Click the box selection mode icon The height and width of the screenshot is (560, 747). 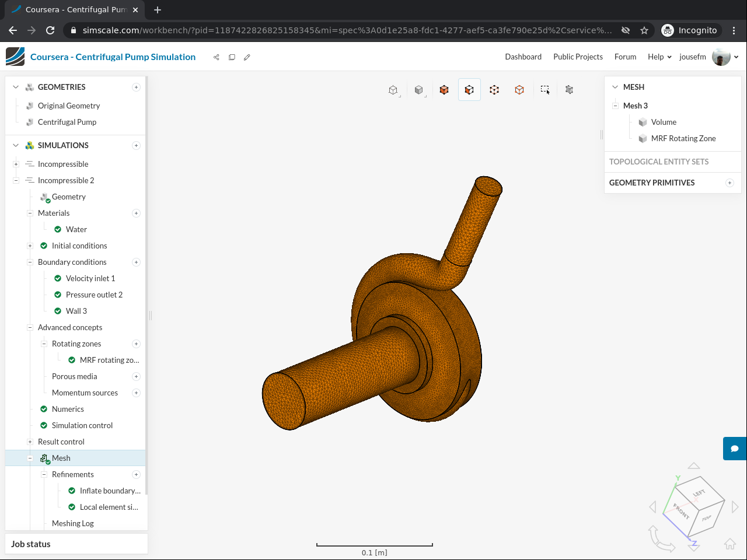tap(544, 90)
